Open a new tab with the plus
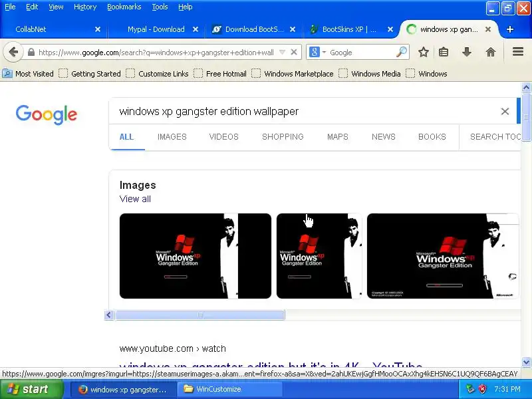 point(510,29)
